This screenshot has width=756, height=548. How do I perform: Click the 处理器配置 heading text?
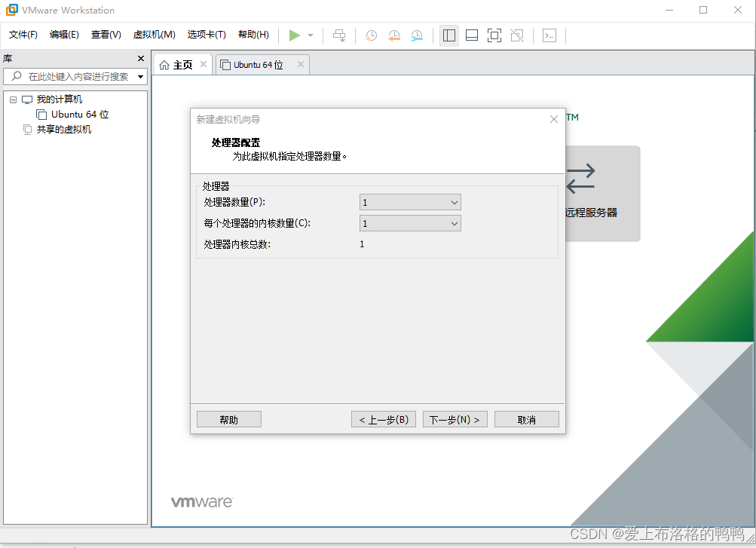[x=236, y=142]
